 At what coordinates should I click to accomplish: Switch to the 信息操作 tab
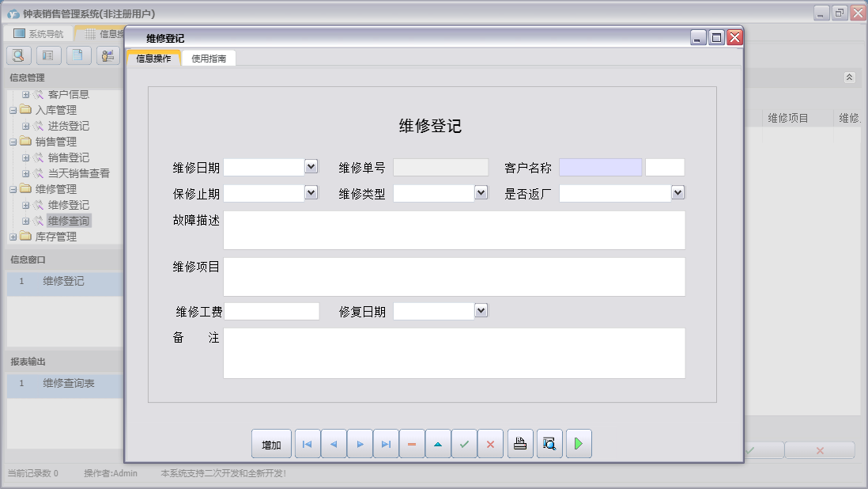point(155,58)
